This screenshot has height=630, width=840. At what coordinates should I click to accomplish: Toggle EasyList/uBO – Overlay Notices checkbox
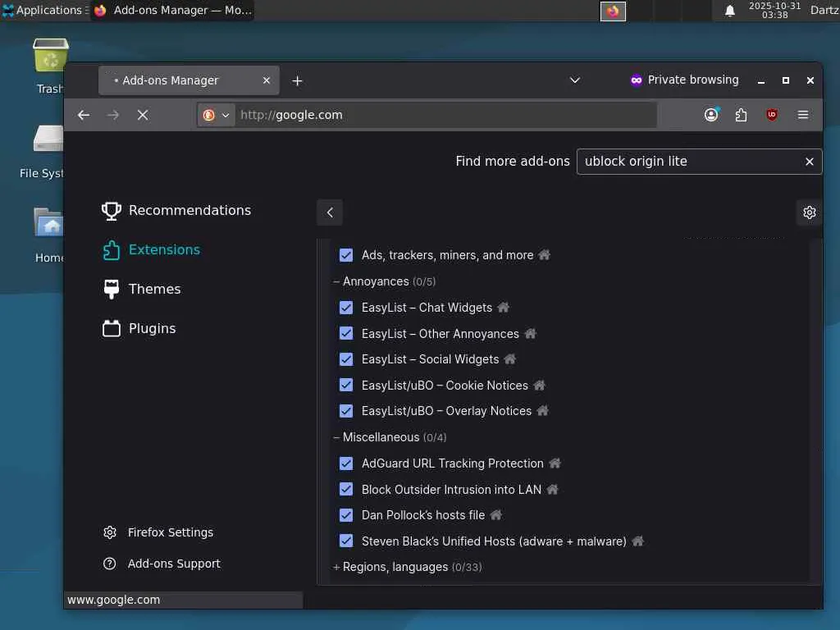coord(346,411)
